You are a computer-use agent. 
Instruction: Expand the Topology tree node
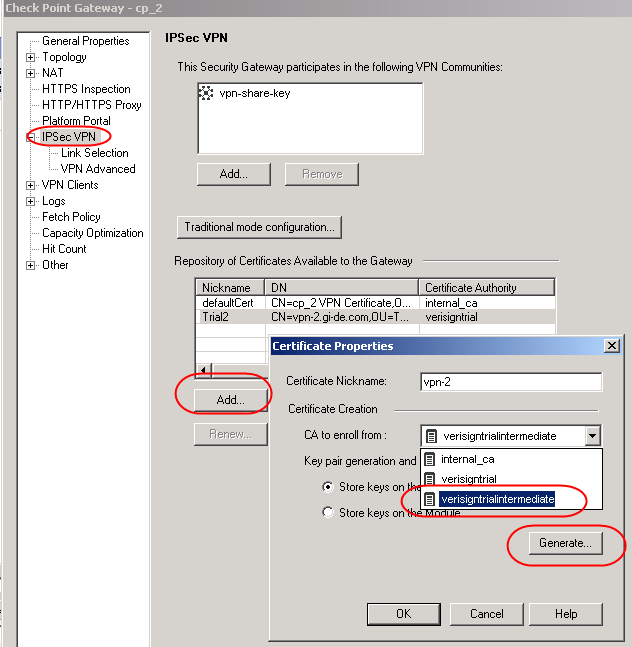coord(30,57)
